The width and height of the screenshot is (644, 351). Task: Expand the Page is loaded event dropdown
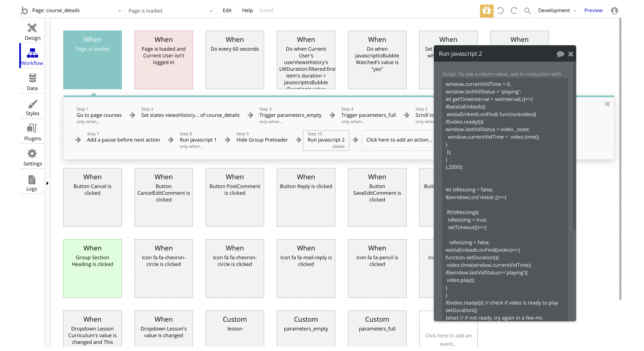(x=211, y=11)
